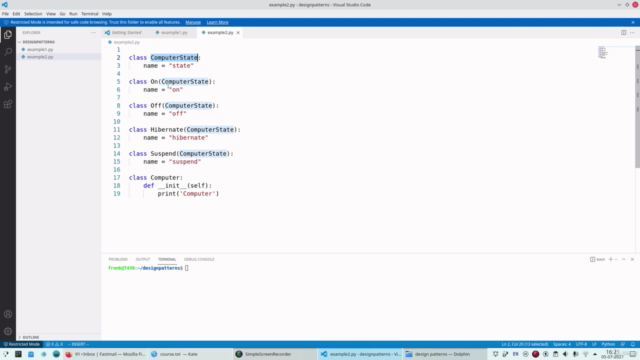Open Explorer panel more actions ellipsis
The height and width of the screenshot is (360, 640).
pyautogui.click(x=93, y=33)
